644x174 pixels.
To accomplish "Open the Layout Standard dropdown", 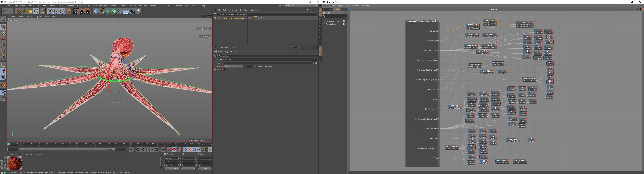I will (x=302, y=6).
